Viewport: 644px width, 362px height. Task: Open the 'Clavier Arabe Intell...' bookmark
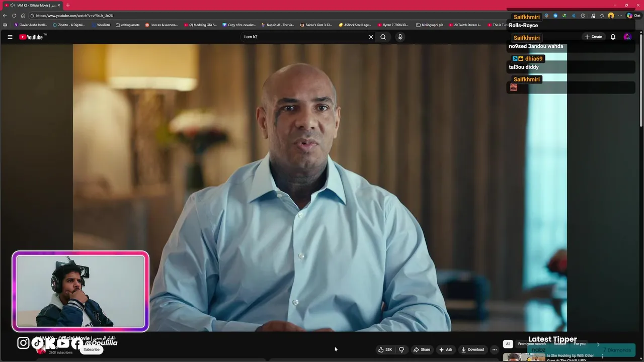point(31,25)
